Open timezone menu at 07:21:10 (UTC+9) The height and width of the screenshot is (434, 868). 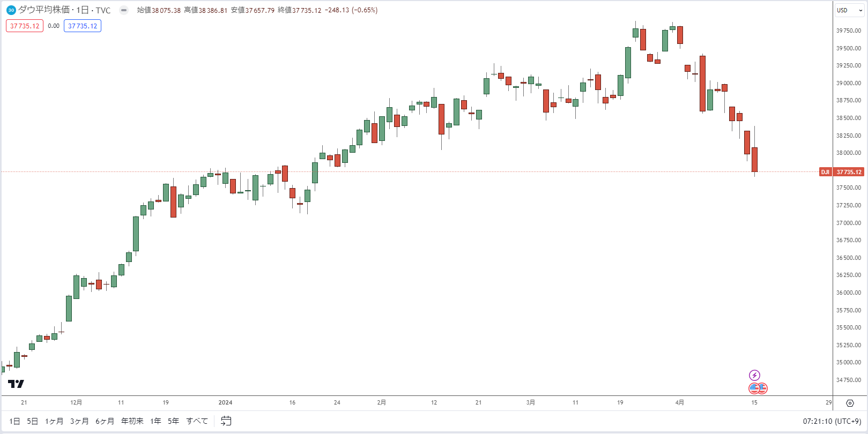pos(832,421)
